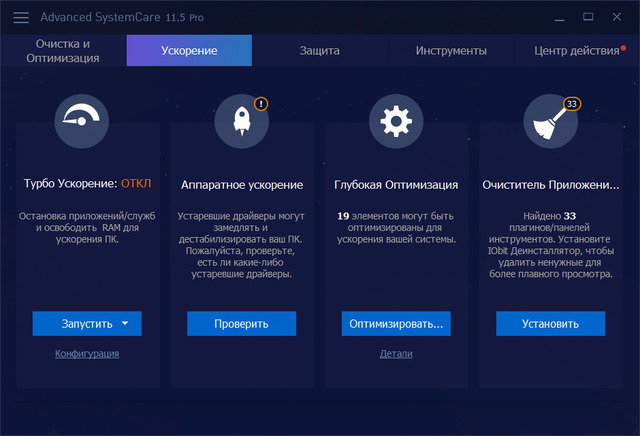Open the Защита tab
Image resolution: width=640 pixels, height=436 pixels.
tap(320, 51)
